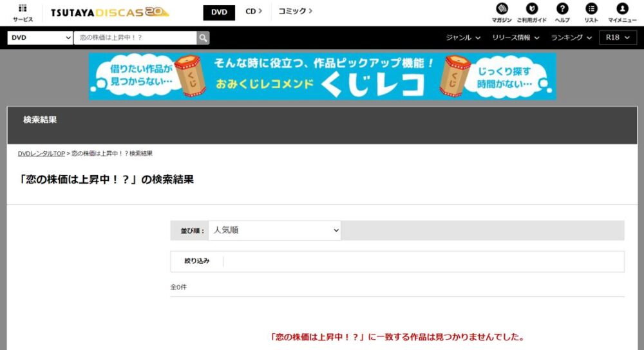The width and height of the screenshot is (644, 350).
Task: Click the red no-results message
Action: pos(397,337)
